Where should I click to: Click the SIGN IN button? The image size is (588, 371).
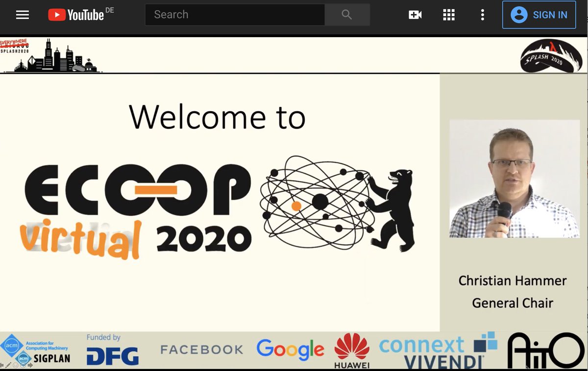539,15
